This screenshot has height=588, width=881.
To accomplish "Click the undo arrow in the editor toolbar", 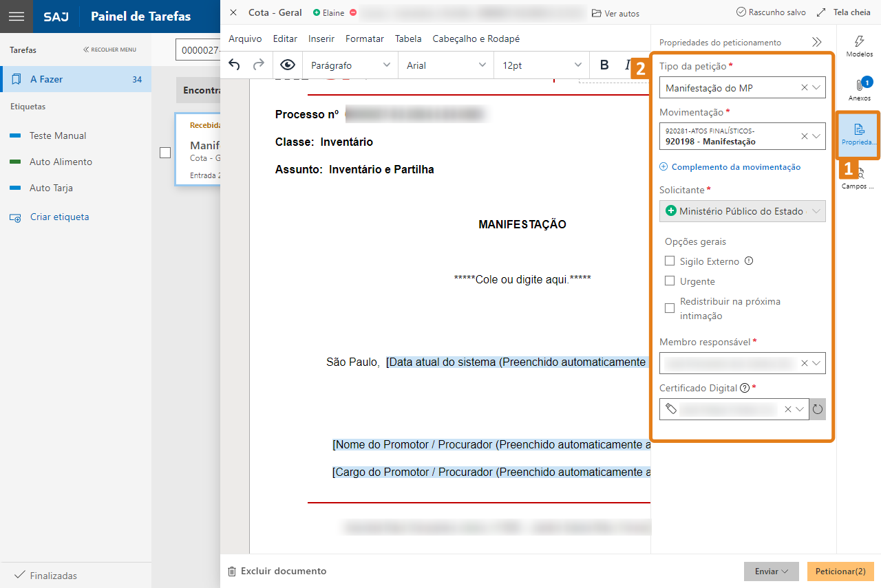I will [x=234, y=65].
